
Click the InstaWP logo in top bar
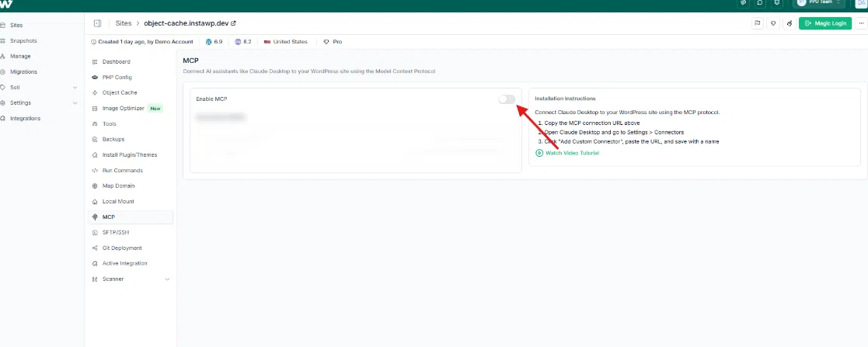pyautogui.click(x=6, y=4)
